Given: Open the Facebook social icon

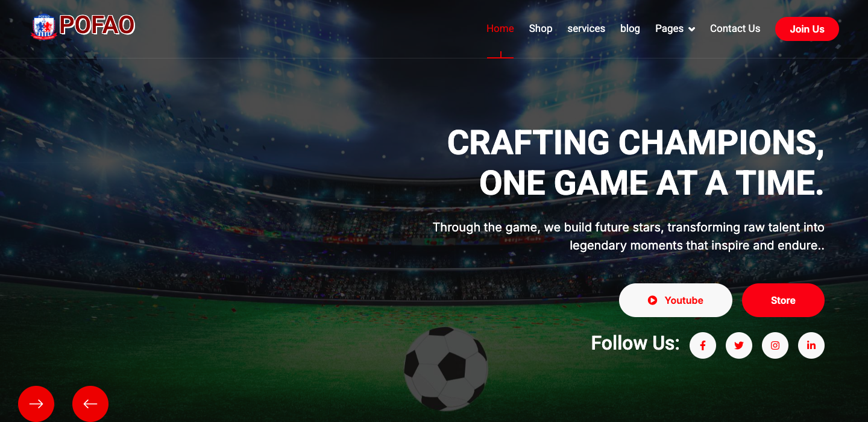Looking at the screenshot, I should pos(703,345).
